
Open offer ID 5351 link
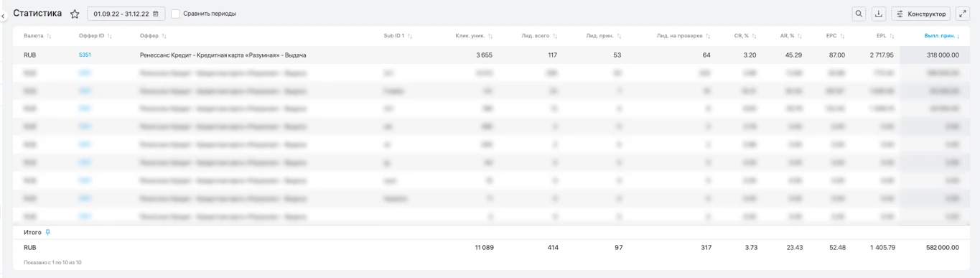click(x=85, y=55)
